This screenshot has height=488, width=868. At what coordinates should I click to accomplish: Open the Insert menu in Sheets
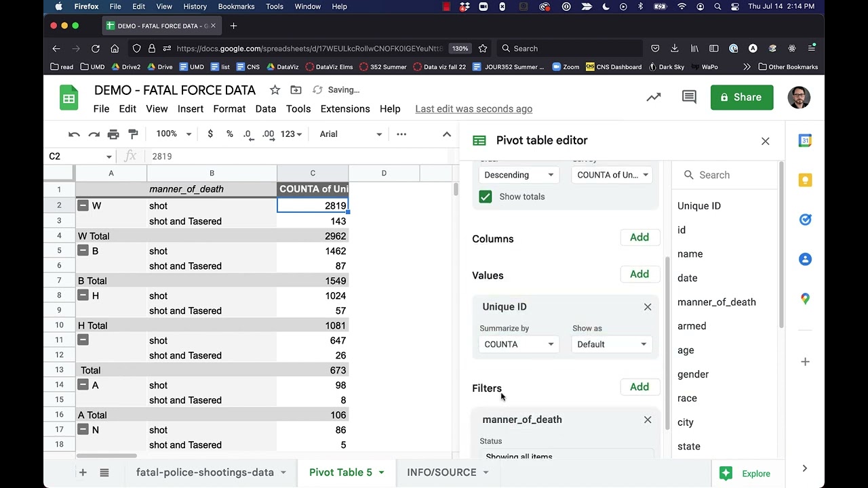point(191,108)
